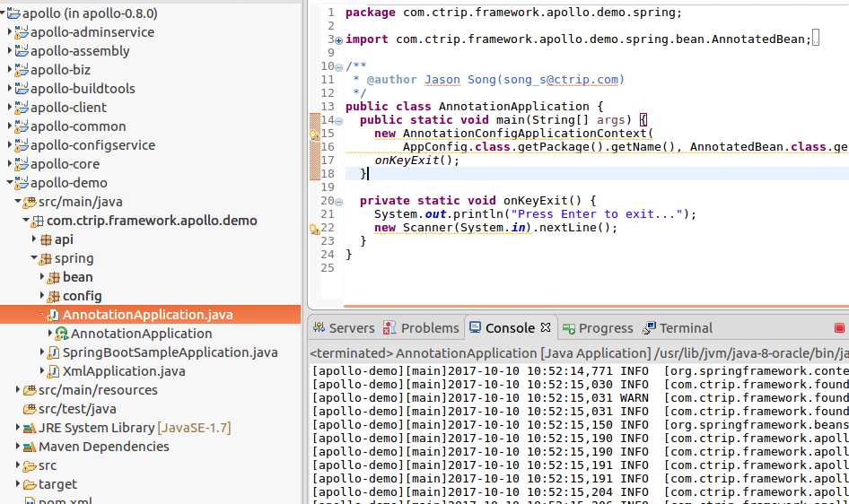Select SpringBootSampleApplication.java in the tree
Viewport: 849px width, 504px height.
(170, 352)
